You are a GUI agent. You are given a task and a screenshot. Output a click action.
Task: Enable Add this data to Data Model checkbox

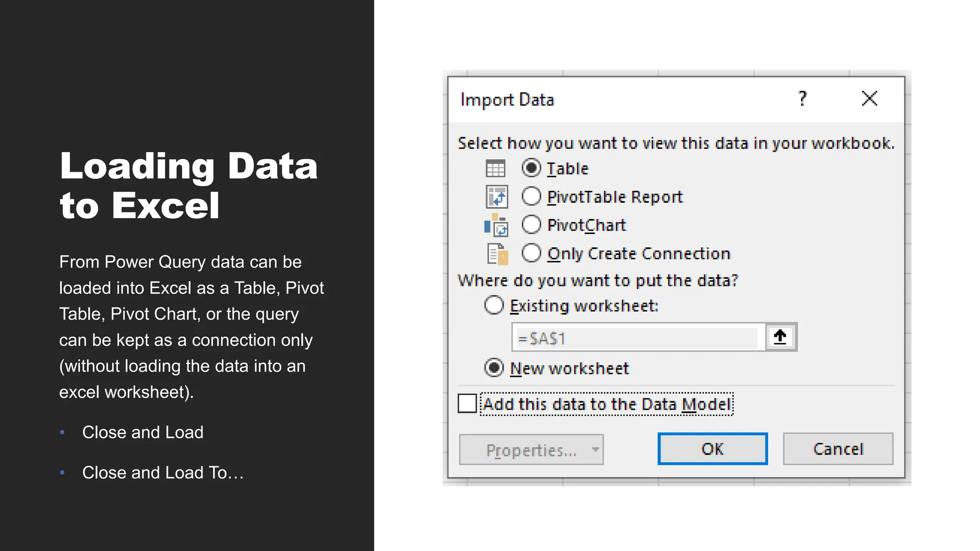(x=467, y=403)
